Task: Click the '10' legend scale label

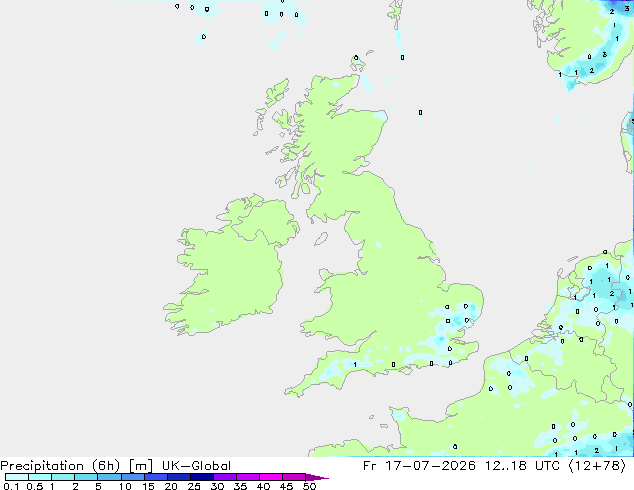Action: (125, 486)
